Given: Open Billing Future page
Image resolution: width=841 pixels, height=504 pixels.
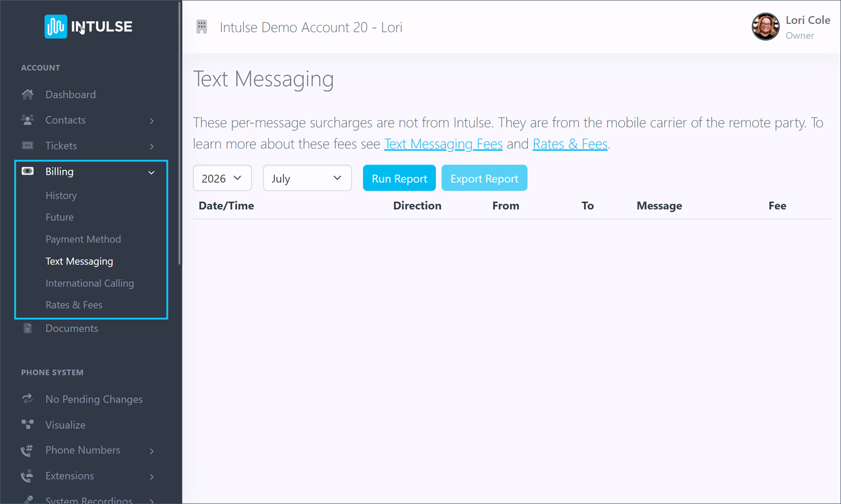Looking at the screenshot, I should (60, 217).
